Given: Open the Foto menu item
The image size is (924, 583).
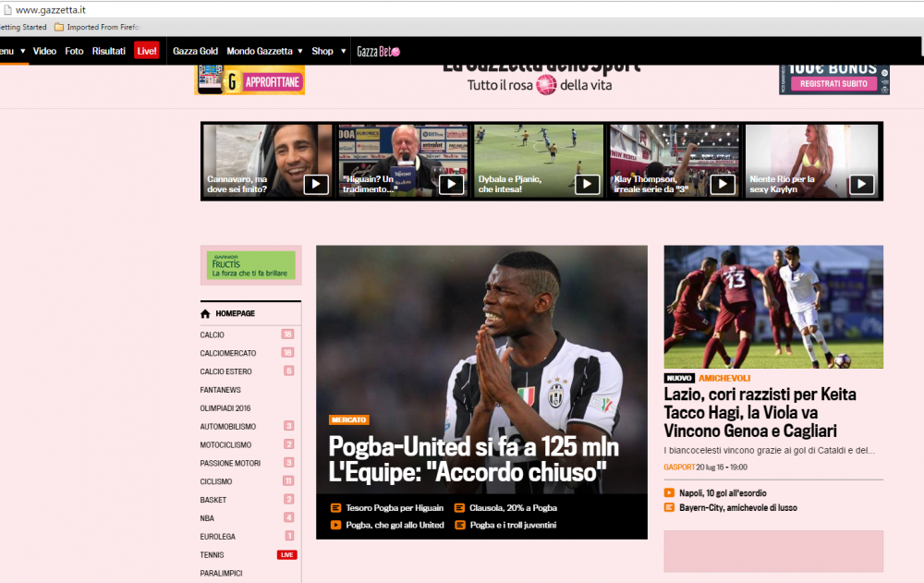Looking at the screenshot, I should (74, 52).
